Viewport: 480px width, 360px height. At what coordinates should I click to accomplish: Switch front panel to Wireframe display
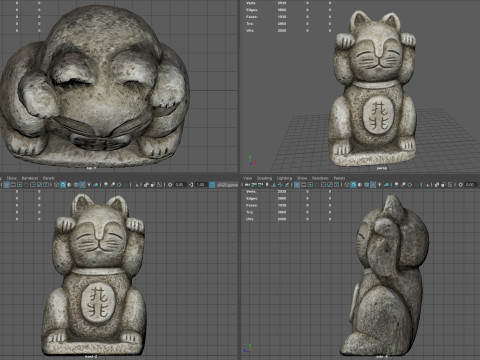coord(56,184)
